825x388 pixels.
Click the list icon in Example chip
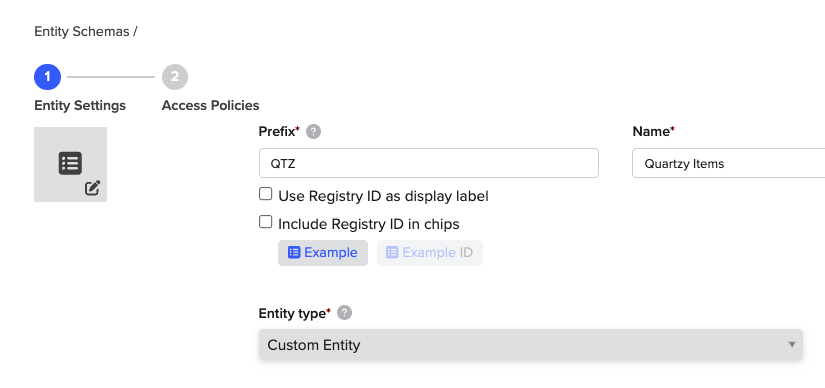click(x=294, y=253)
